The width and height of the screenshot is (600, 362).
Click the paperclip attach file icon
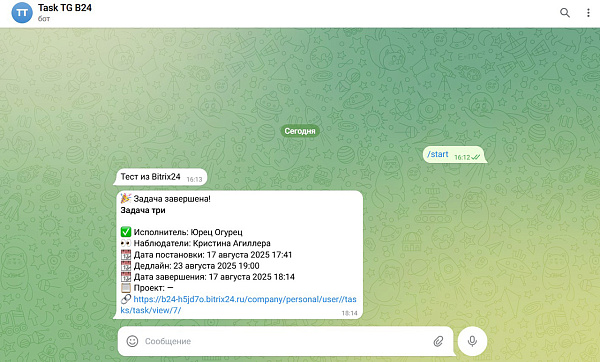(439, 341)
